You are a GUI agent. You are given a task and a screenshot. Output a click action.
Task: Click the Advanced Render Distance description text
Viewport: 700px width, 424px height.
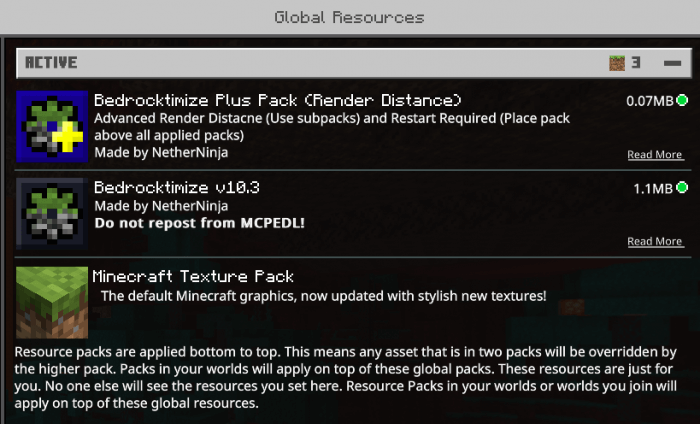(x=331, y=126)
